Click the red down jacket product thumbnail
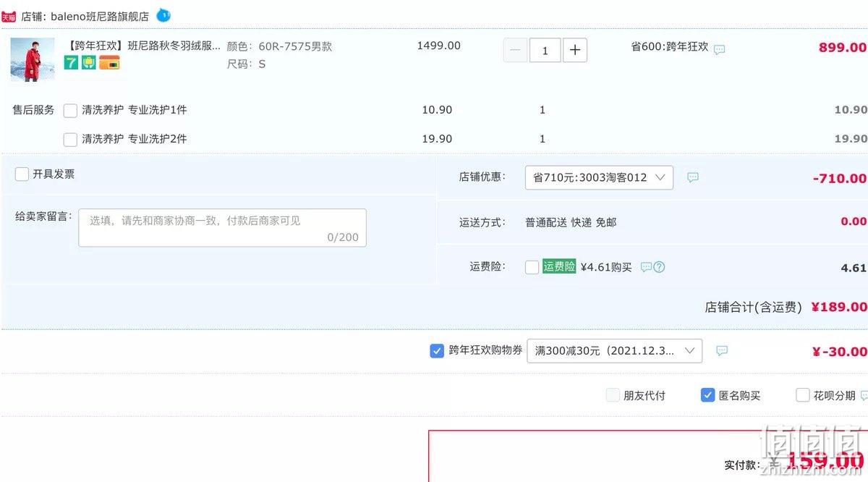Viewport: 868px width, 482px height. tap(33, 59)
